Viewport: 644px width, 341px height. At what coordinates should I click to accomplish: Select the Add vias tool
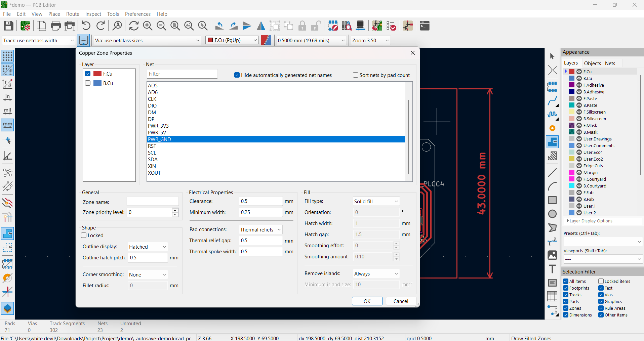[x=552, y=128]
